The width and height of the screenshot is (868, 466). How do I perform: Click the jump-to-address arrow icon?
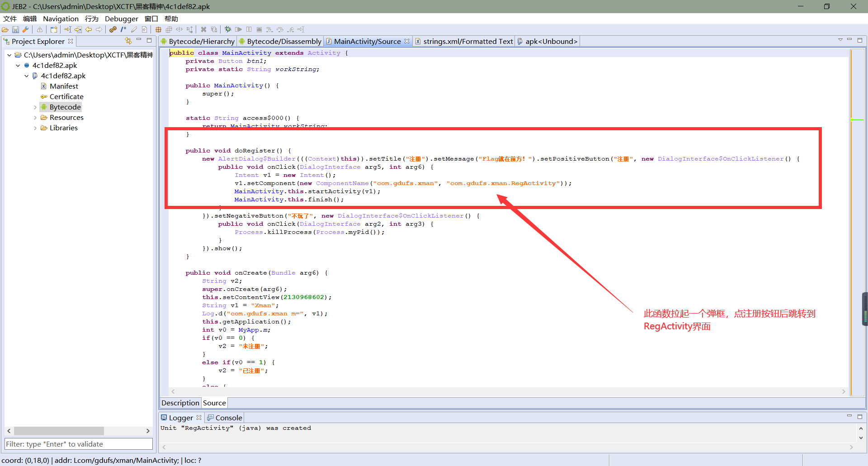click(68, 29)
